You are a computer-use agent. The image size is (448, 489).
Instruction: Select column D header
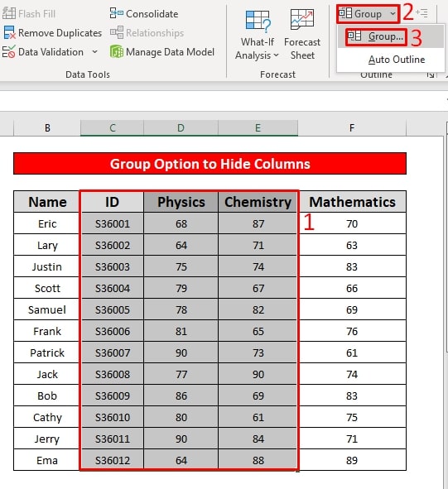click(x=181, y=128)
